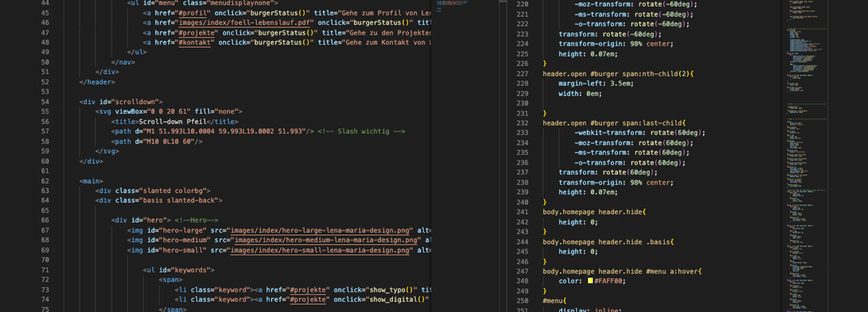This screenshot has width=868, height=312.
Task: Click line number 241 in right editor
Action: tap(522, 212)
